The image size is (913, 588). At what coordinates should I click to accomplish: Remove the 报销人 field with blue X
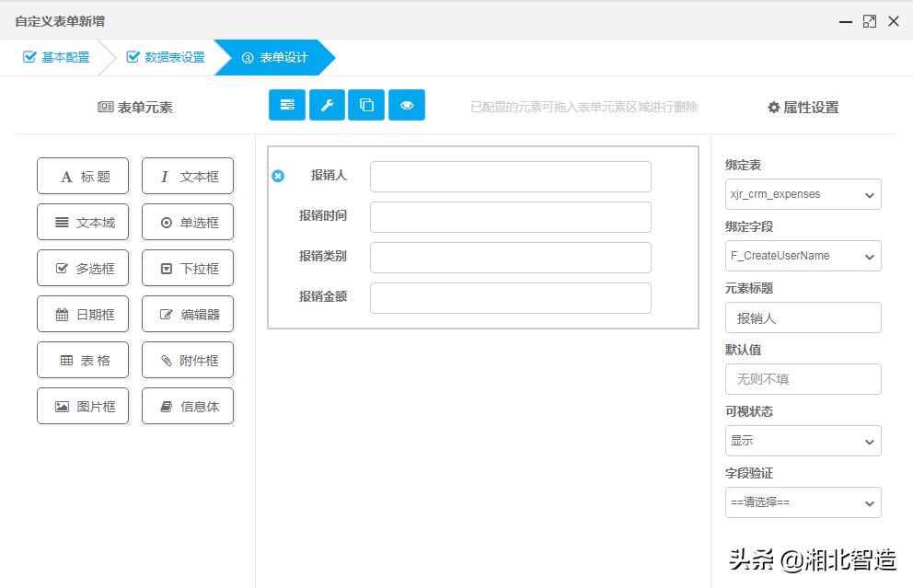coord(278,177)
